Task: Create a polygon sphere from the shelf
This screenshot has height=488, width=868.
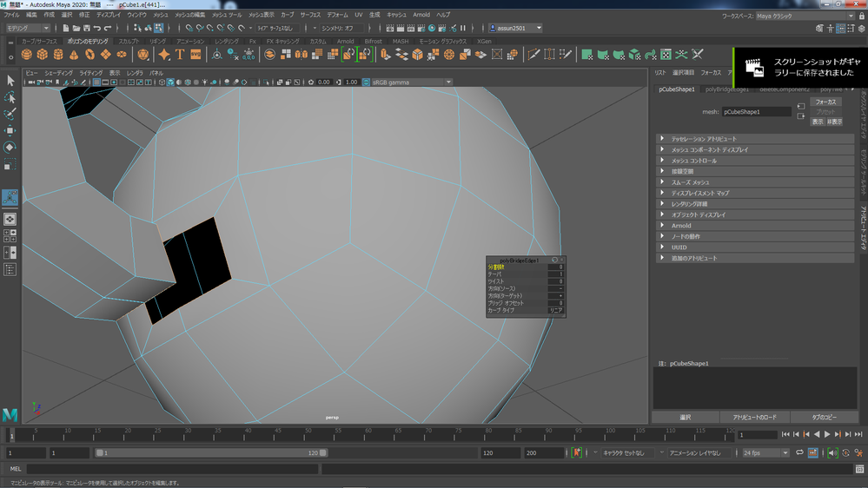Action: point(28,55)
